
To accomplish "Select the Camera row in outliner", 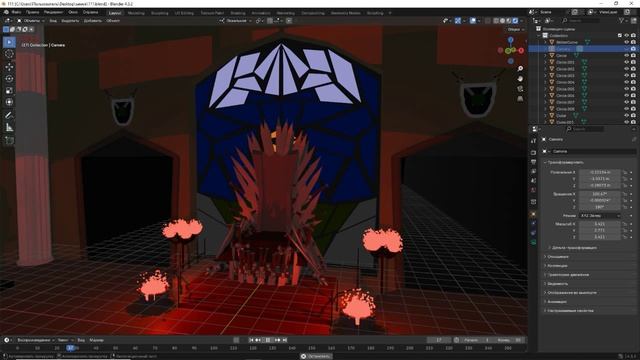I will [x=584, y=49].
